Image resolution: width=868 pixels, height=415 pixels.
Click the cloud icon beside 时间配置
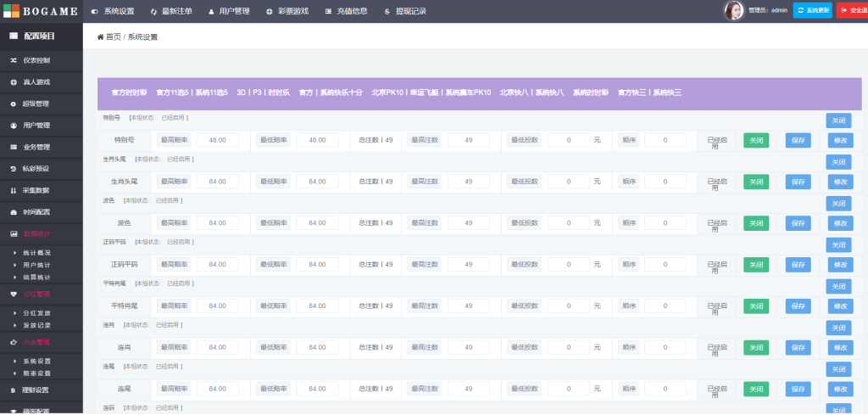(14, 211)
